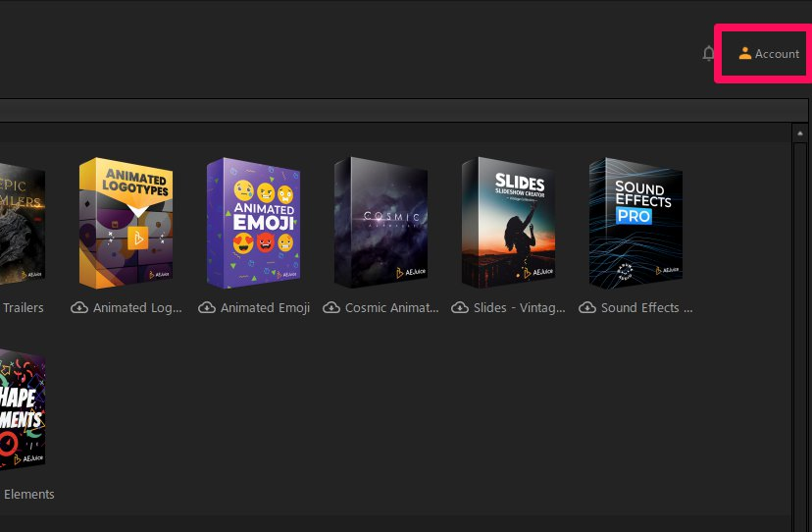The image size is (812, 532).
Task: Select the 'Cosmic Animat...' label
Action: [391, 308]
